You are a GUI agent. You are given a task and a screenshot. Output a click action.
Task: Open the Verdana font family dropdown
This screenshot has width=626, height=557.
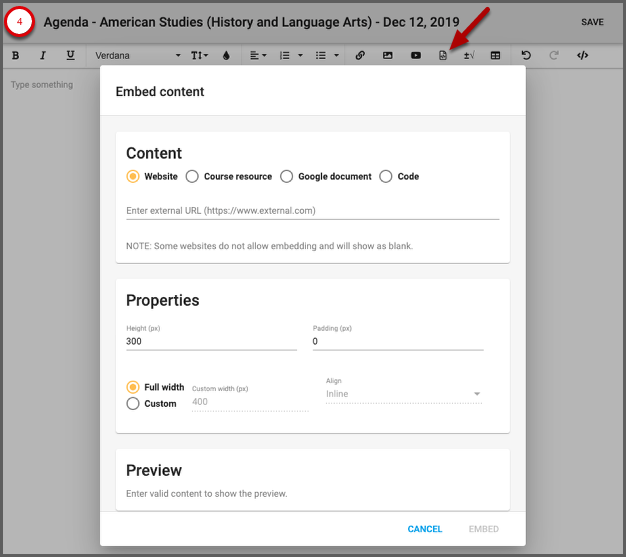137,56
